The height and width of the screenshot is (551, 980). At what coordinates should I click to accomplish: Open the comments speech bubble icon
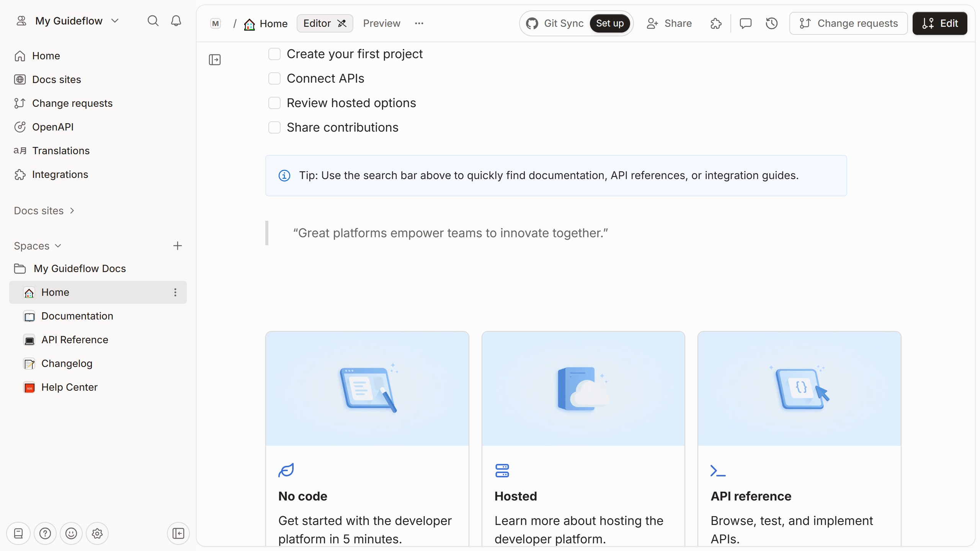[745, 23]
